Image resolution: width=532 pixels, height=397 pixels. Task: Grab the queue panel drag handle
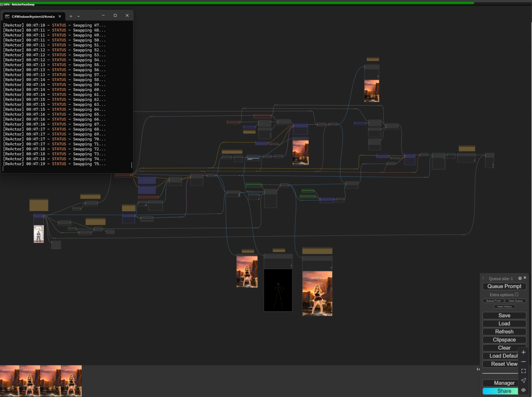[484, 278]
